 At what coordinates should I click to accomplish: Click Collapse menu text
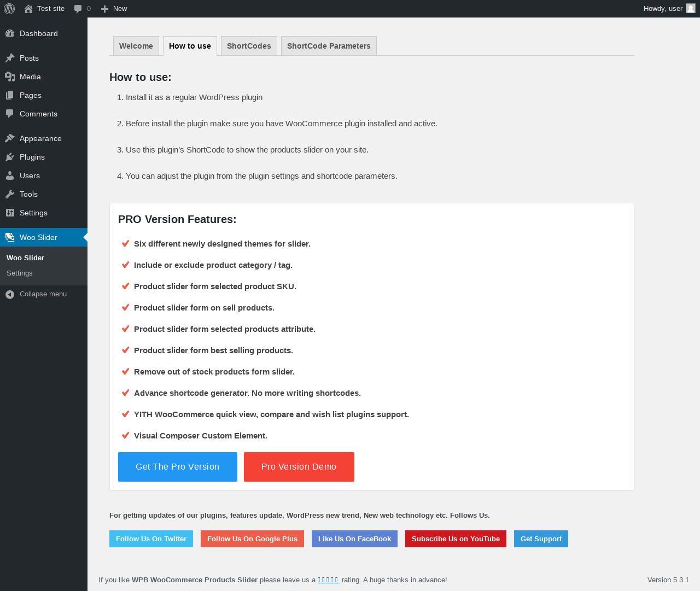[43, 294]
